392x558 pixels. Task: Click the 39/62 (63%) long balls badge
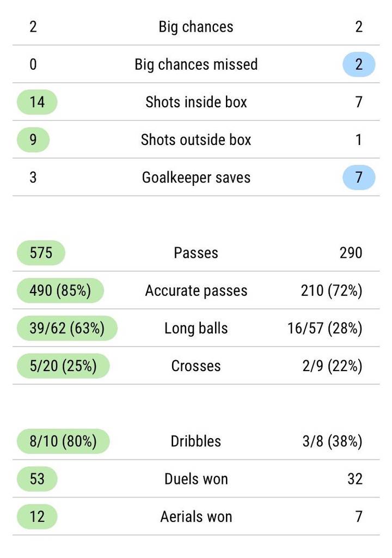(67, 328)
